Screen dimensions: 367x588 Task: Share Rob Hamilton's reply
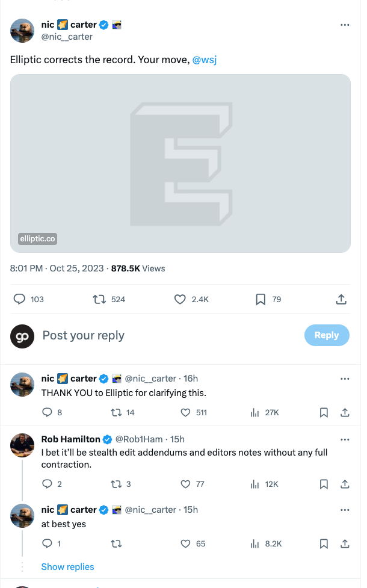[345, 484]
